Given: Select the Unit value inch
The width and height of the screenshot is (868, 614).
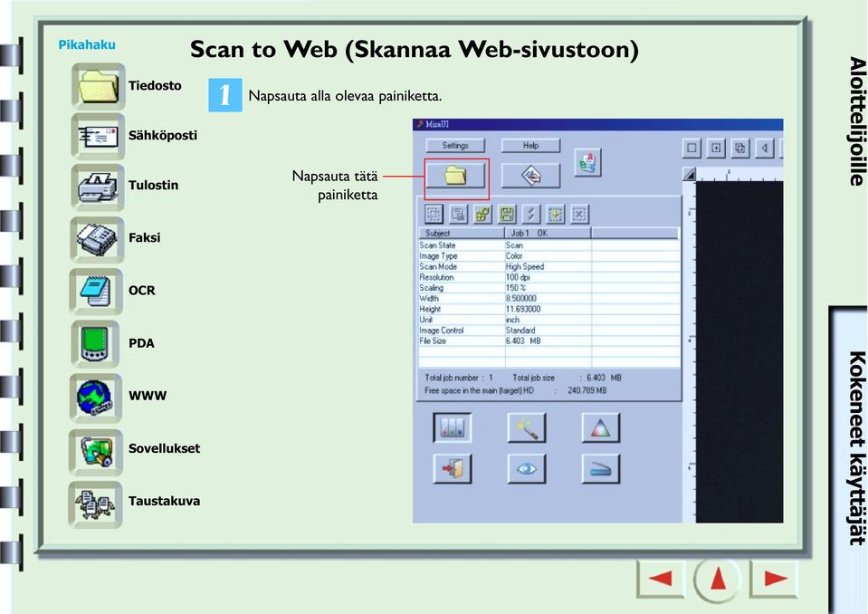Looking at the screenshot, I should click(512, 320).
